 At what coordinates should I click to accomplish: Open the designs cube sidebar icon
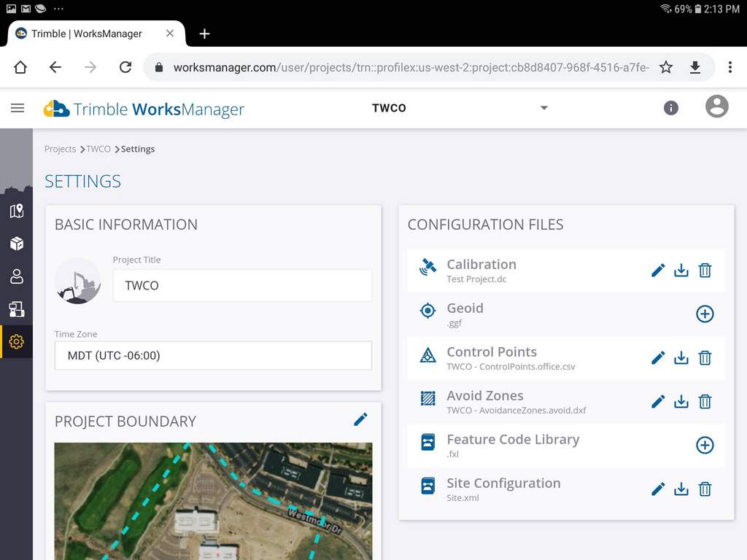17,244
